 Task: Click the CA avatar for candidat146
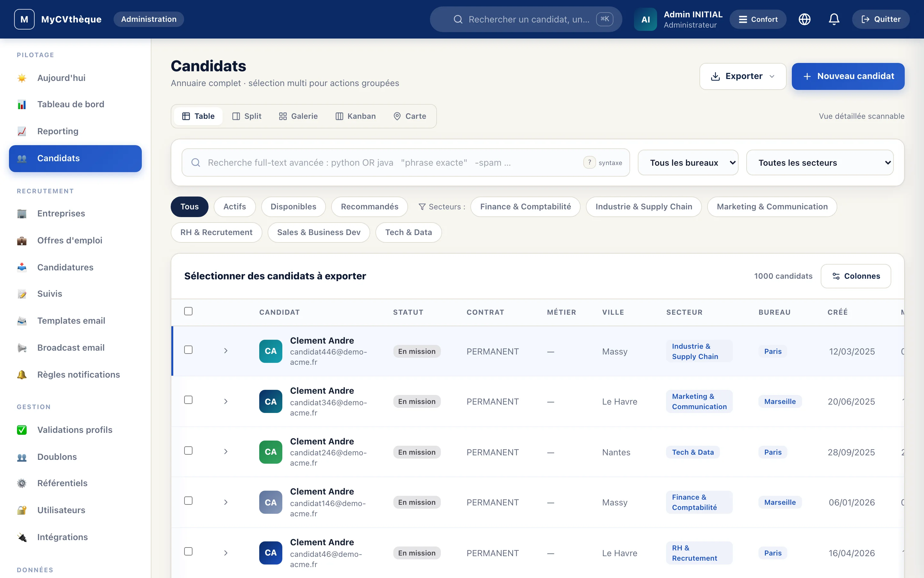[x=271, y=502]
